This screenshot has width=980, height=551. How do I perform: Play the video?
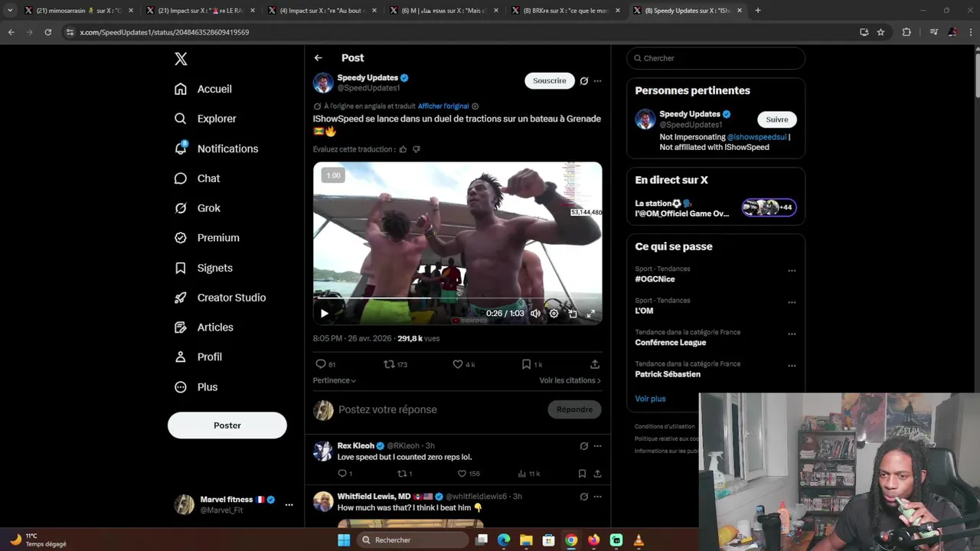tap(325, 313)
